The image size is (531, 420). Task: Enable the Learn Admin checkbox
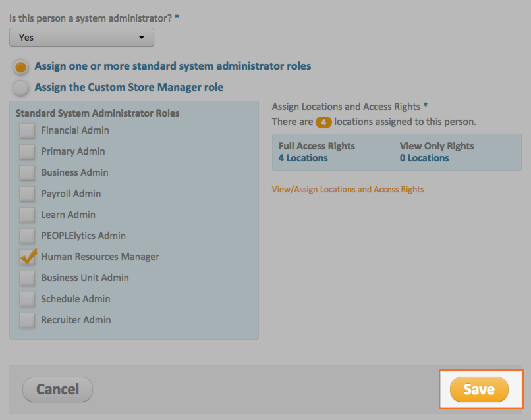27,215
